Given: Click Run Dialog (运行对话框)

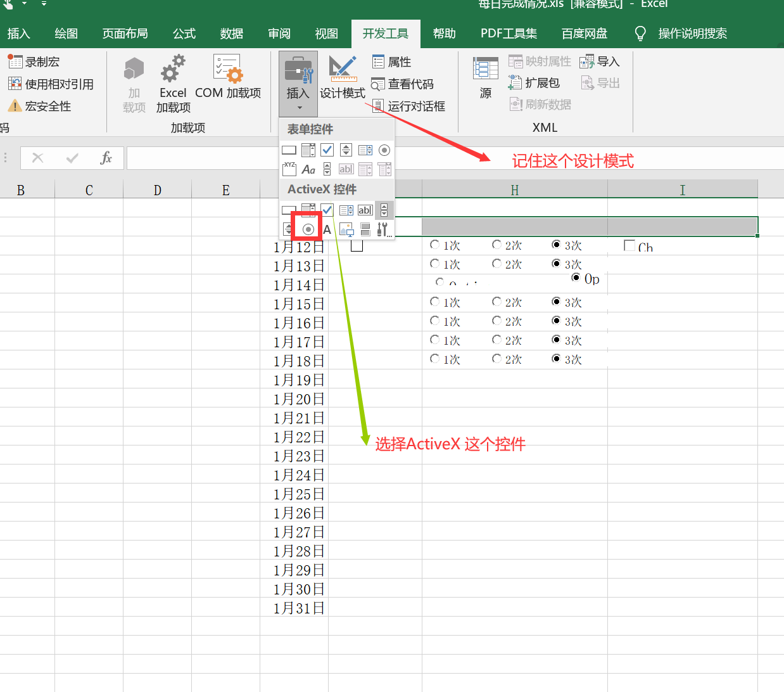Looking at the screenshot, I should tap(408, 106).
